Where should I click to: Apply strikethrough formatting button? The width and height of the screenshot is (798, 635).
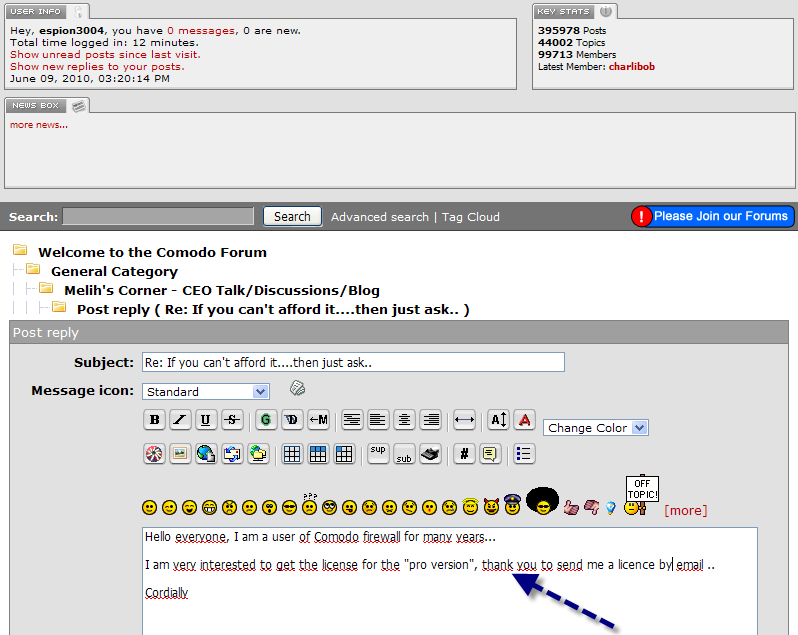(232, 420)
